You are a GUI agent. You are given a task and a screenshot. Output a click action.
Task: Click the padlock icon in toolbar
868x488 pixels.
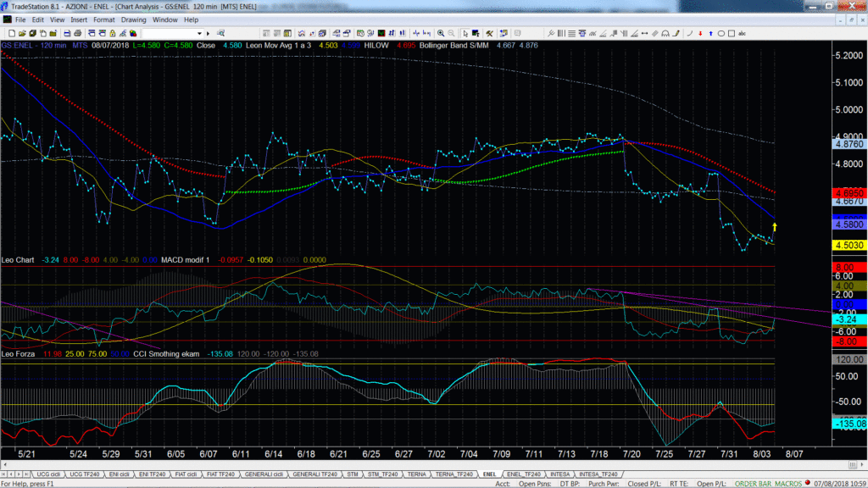coord(113,33)
